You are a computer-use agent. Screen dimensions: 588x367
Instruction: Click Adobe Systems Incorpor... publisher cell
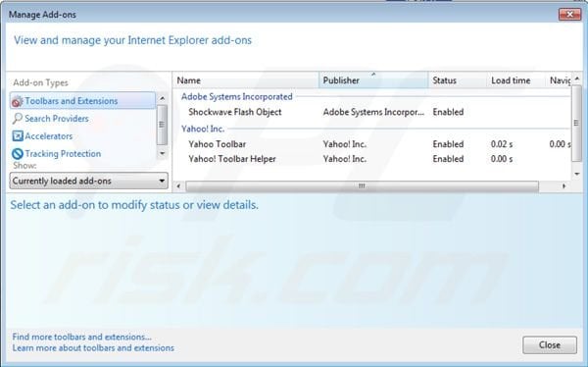(x=373, y=112)
